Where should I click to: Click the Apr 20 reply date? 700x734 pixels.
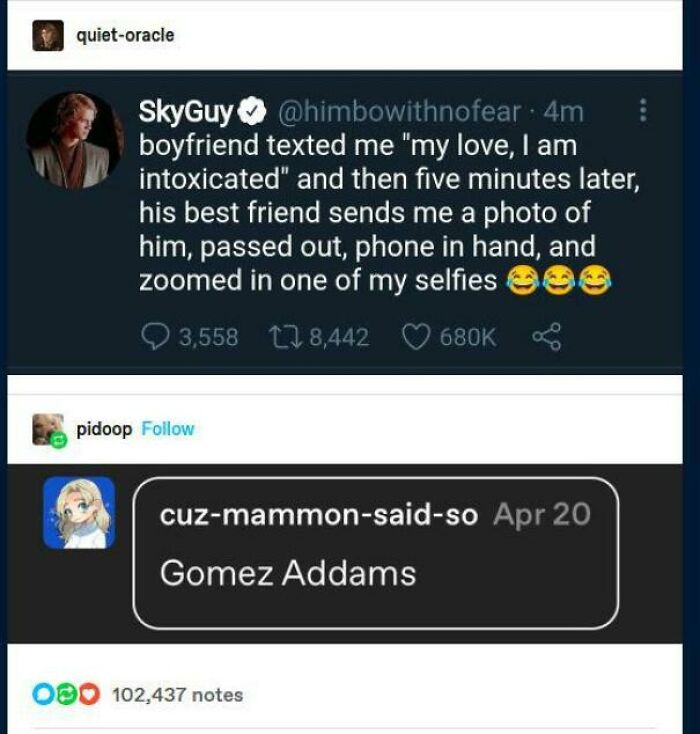pyautogui.click(x=542, y=515)
